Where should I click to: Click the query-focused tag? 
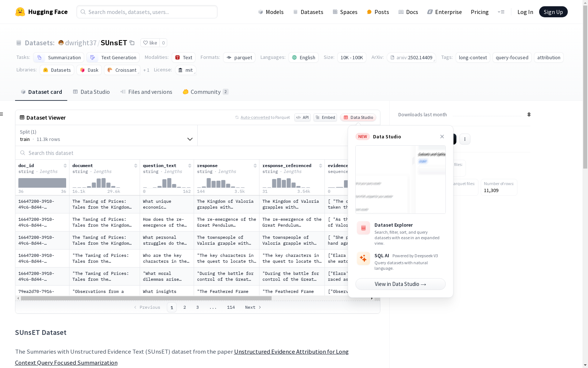pyautogui.click(x=512, y=57)
